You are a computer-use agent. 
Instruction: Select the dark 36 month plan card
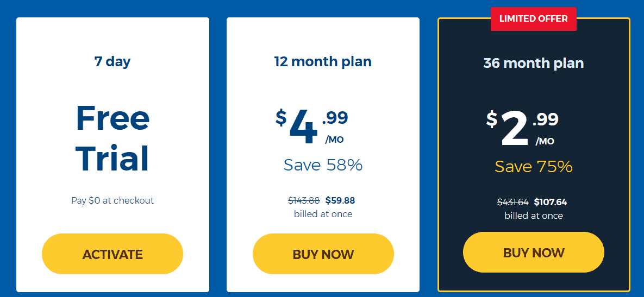534,155
